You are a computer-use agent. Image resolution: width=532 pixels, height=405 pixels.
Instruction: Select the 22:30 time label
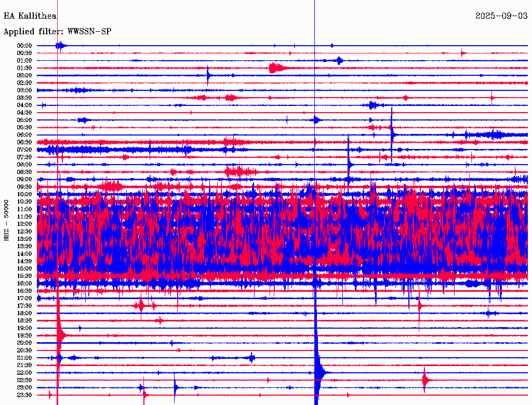tap(24, 380)
